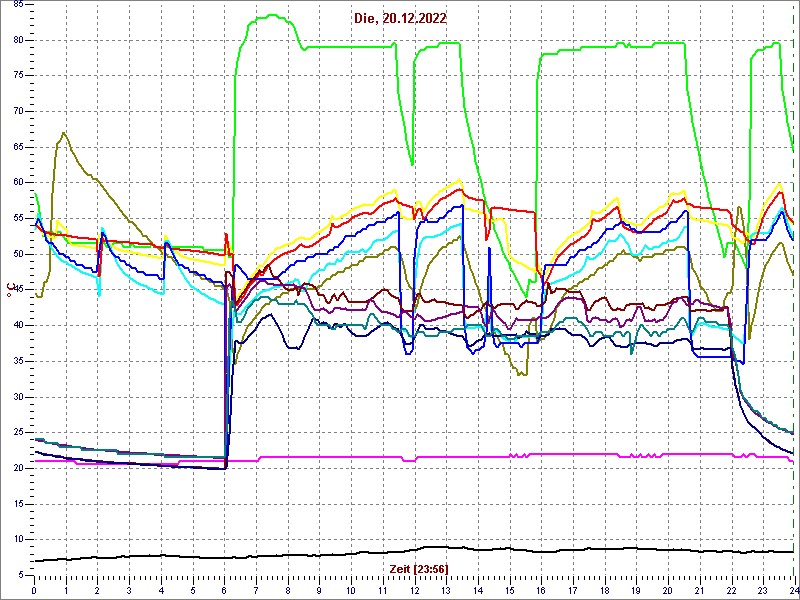Screen dimensions: 800x600
Task: Select the 'Zeit [23:56]' time axis label
Action: click(419, 569)
